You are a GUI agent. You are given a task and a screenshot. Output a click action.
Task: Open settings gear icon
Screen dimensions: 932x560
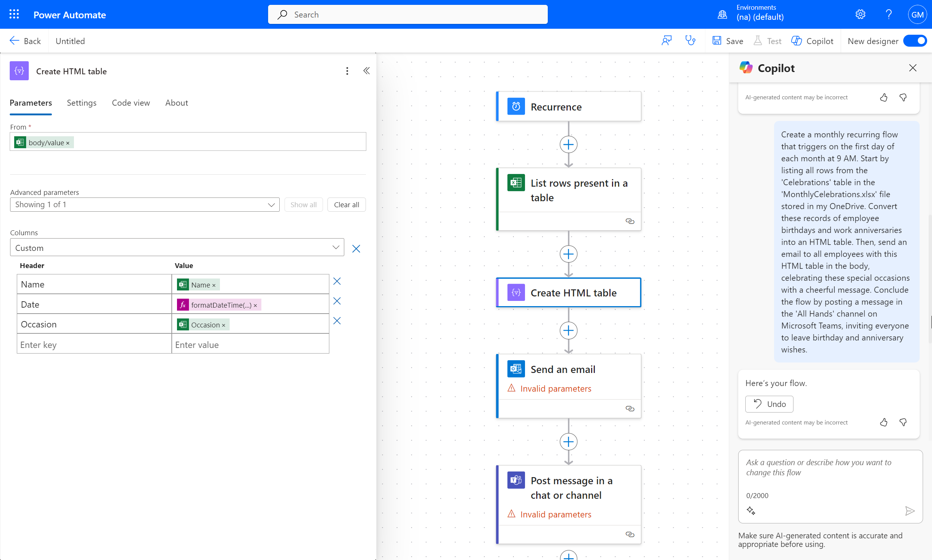[860, 14]
